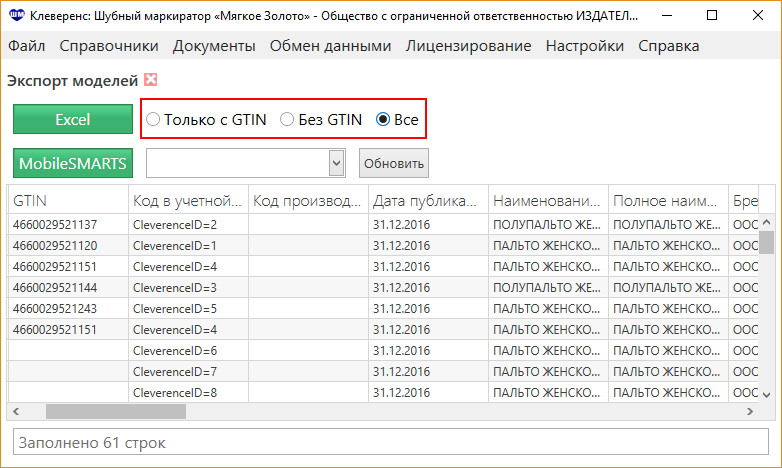Open the Справочники menu
Viewport: 782px width, 468px height.
pyautogui.click(x=109, y=46)
